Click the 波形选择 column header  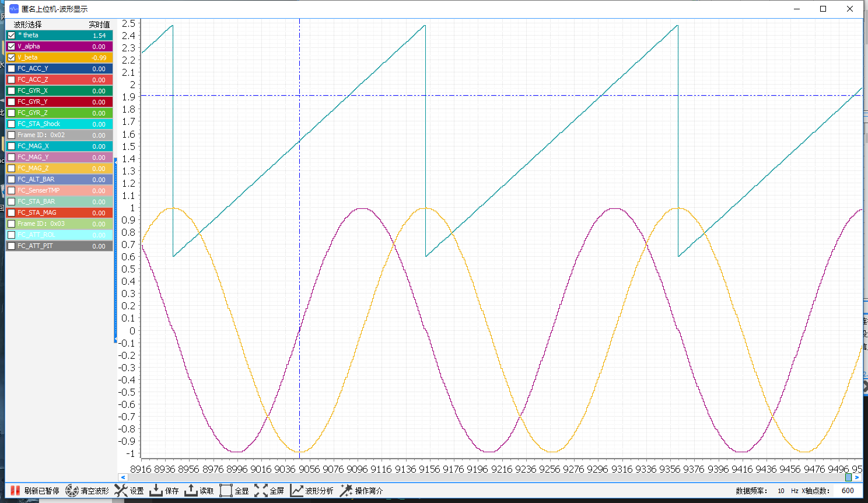(28, 25)
